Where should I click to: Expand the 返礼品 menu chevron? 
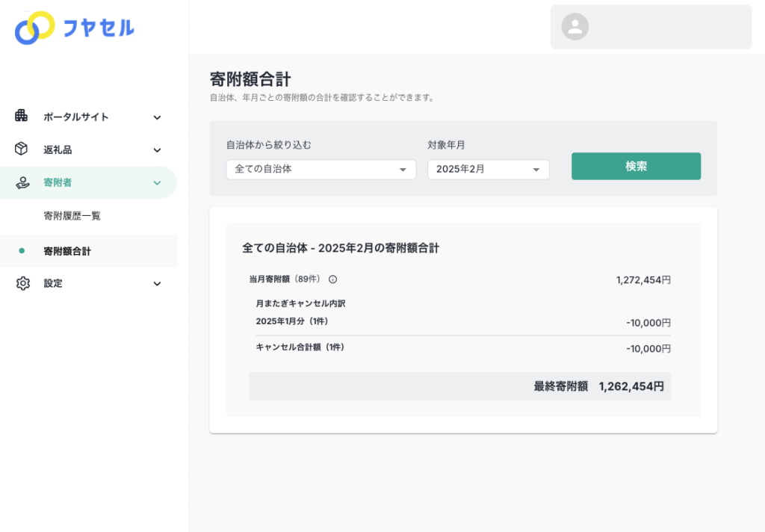[157, 150]
